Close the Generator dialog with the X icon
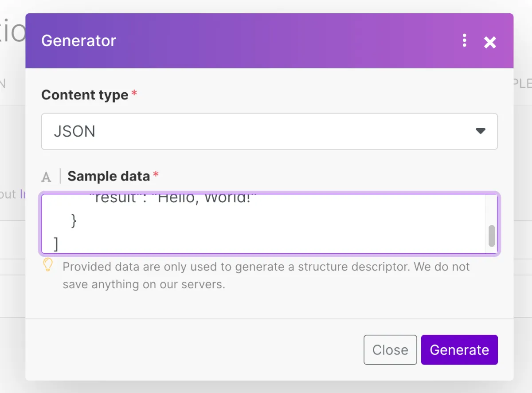Image resolution: width=532 pixels, height=393 pixels. (x=489, y=42)
